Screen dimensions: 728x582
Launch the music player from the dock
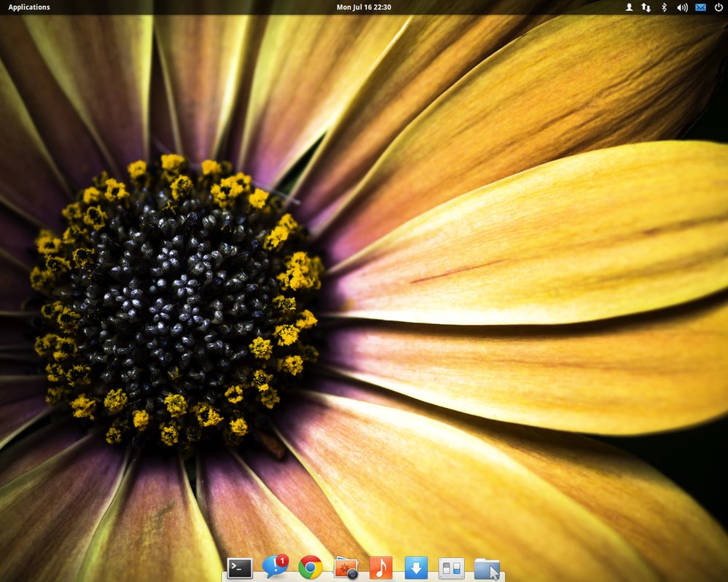click(381, 567)
